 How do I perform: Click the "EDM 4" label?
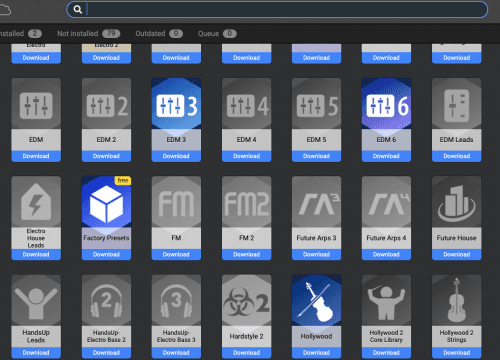[247, 140]
